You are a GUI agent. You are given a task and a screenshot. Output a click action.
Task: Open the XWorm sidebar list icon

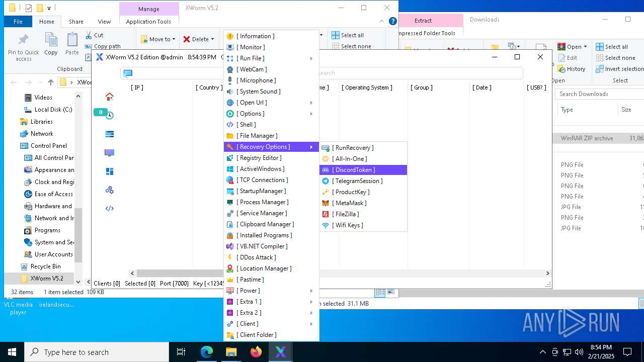click(x=109, y=134)
